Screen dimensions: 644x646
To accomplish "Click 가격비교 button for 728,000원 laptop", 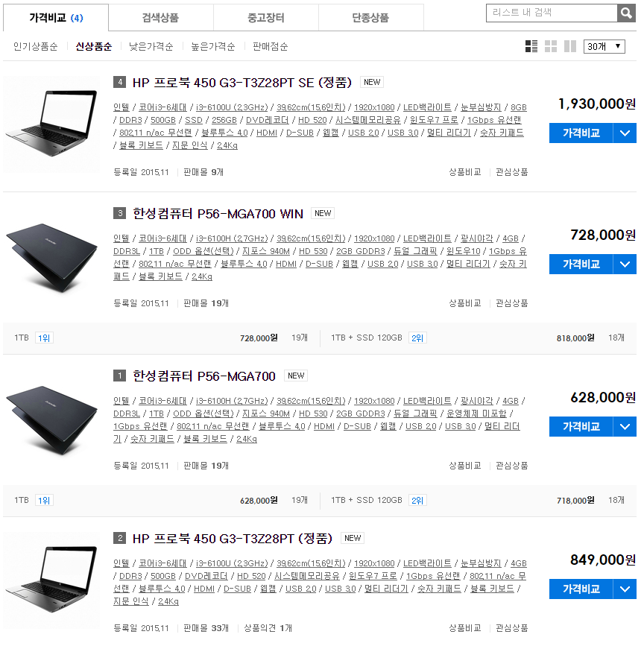I will (x=581, y=264).
